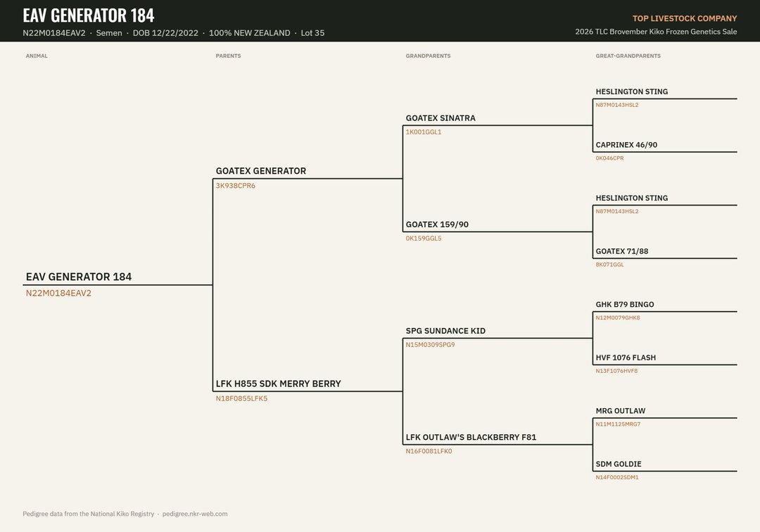The height and width of the screenshot is (532, 760).
Task: Open GHK B79 BINGO entry
Action: tap(625, 304)
